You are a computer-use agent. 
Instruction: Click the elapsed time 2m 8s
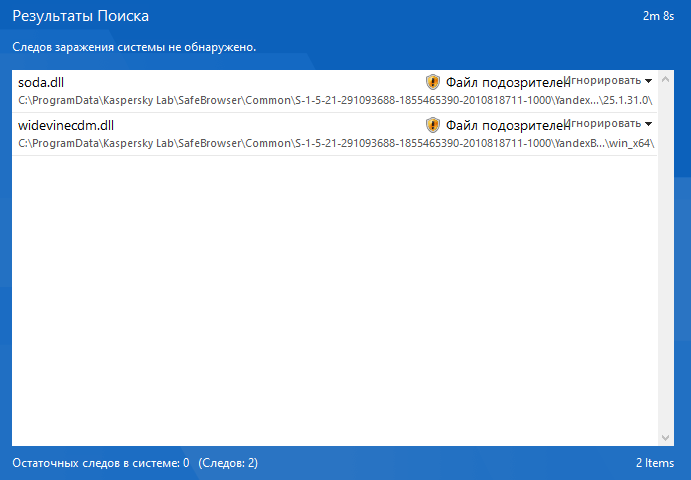pyautogui.click(x=658, y=16)
